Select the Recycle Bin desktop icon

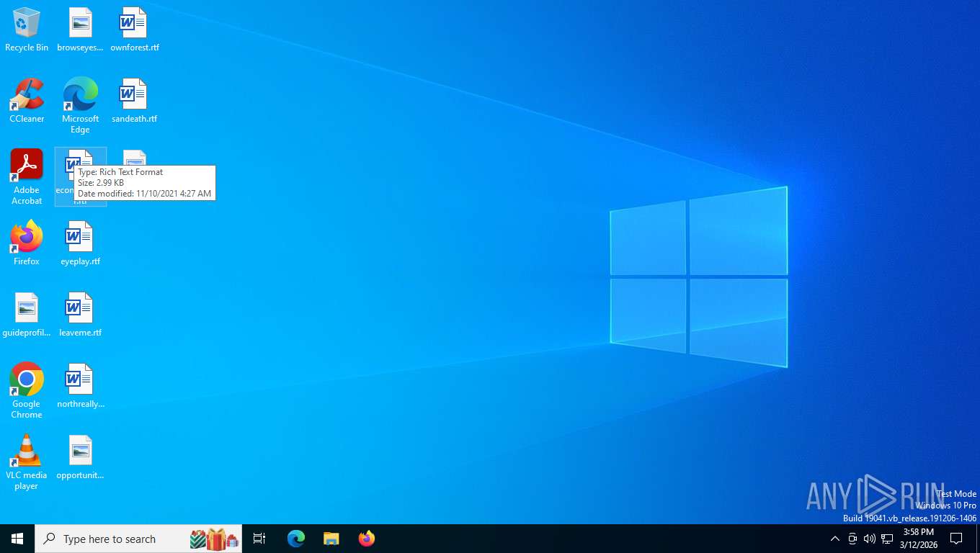click(27, 30)
